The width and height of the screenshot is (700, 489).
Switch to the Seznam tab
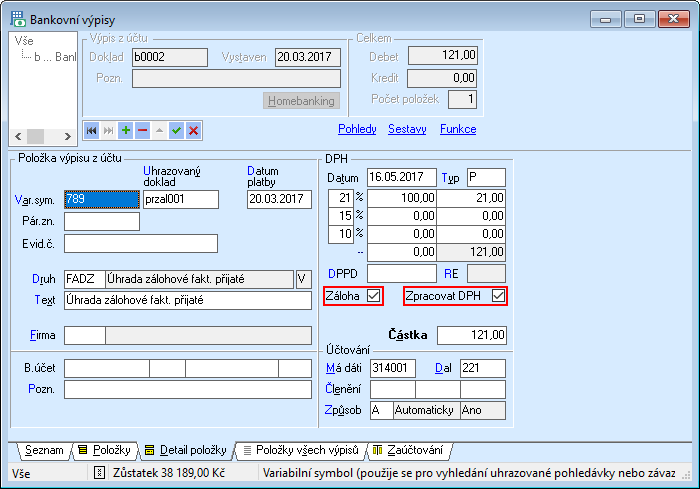tap(44, 450)
